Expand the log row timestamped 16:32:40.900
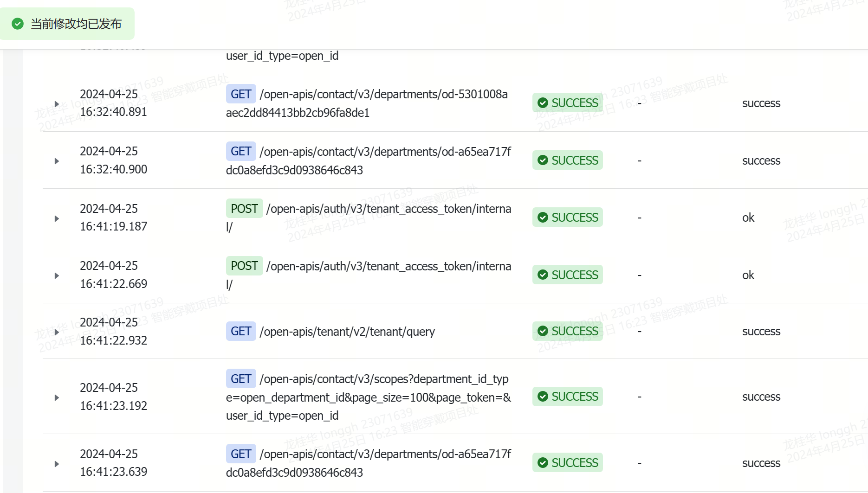Image resolution: width=868 pixels, height=493 pixels. tap(57, 161)
